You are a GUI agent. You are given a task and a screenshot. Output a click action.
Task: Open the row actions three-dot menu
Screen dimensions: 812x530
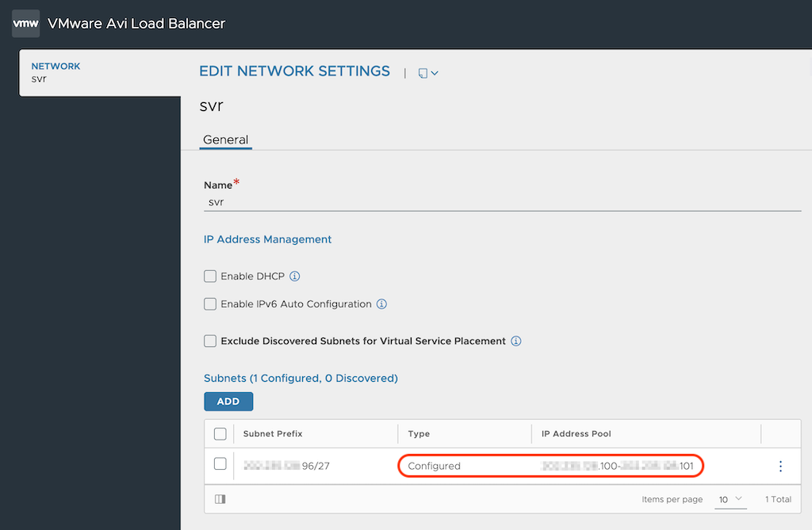pyautogui.click(x=780, y=466)
